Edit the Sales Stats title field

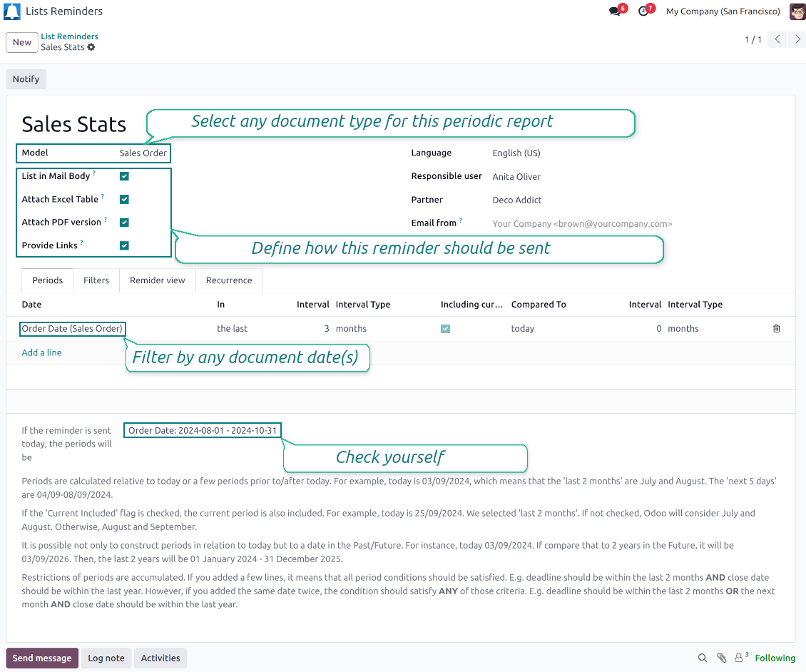74,124
